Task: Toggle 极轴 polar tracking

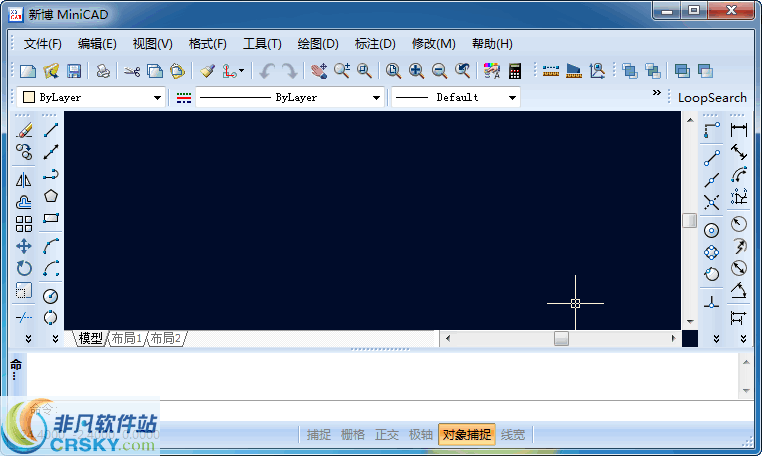Action: coord(421,434)
